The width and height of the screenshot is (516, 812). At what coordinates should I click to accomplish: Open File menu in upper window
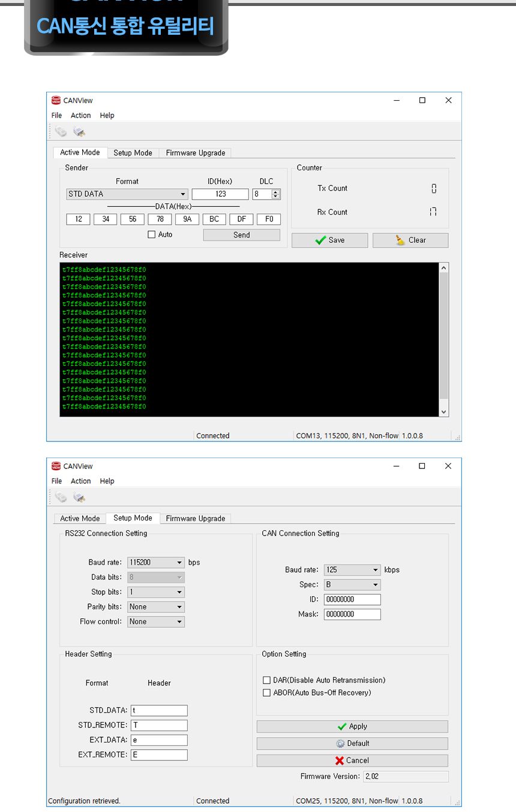(56, 115)
